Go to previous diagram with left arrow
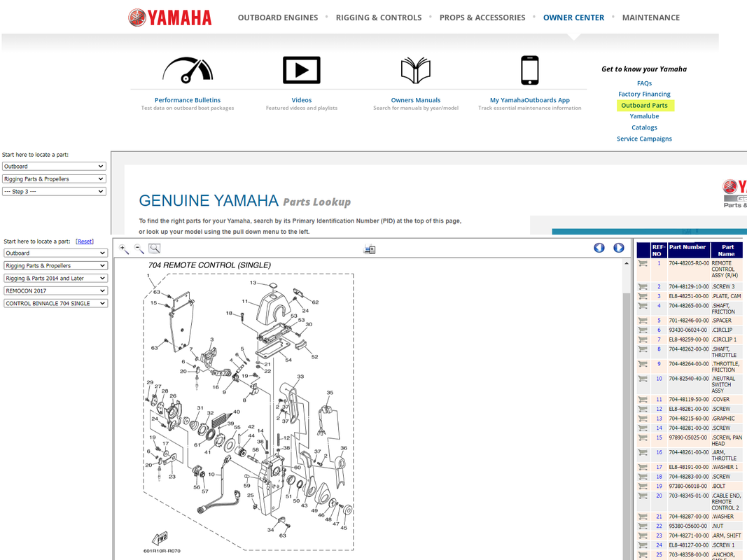Image resolution: width=747 pixels, height=560 pixels. (599, 248)
